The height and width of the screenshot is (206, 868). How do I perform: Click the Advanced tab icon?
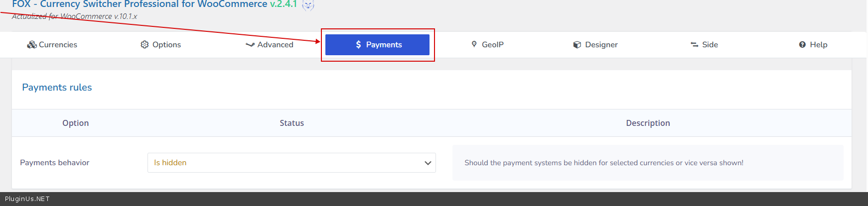[x=250, y=45]
